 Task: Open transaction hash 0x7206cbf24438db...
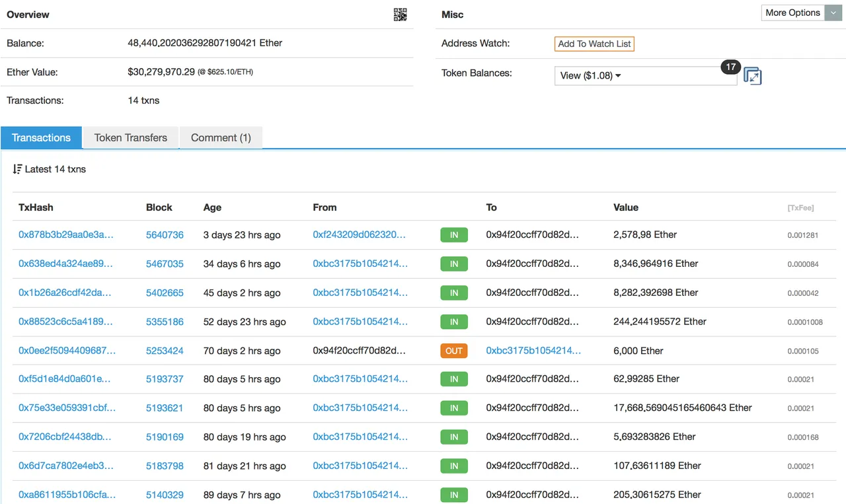pos(65,437)
